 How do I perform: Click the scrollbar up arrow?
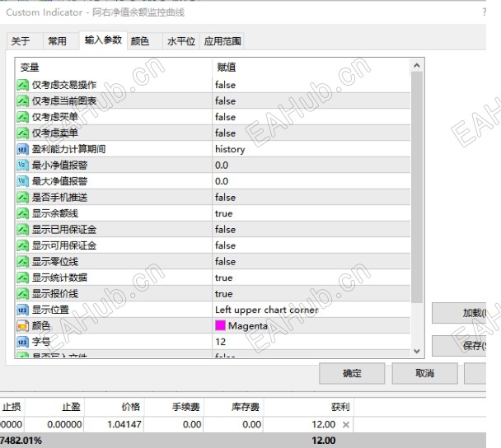point(417,65)
